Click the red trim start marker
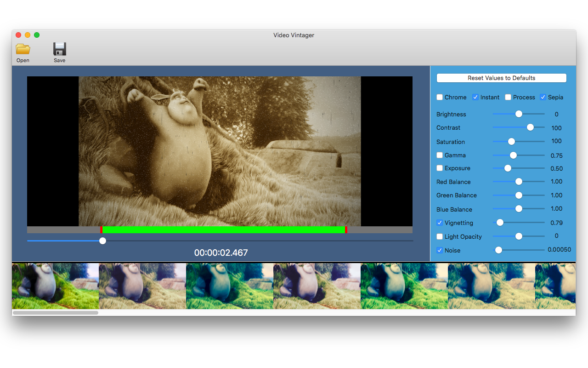 [x=101, y=230]
